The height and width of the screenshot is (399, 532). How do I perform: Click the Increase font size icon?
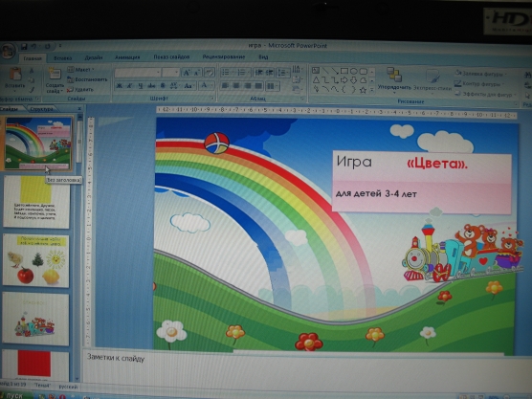coord(187,73)
